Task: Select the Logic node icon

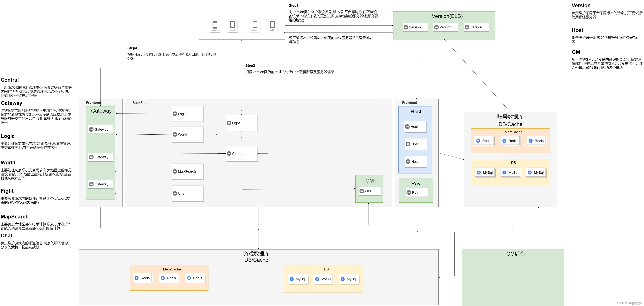Action: [x=175, y=114]
